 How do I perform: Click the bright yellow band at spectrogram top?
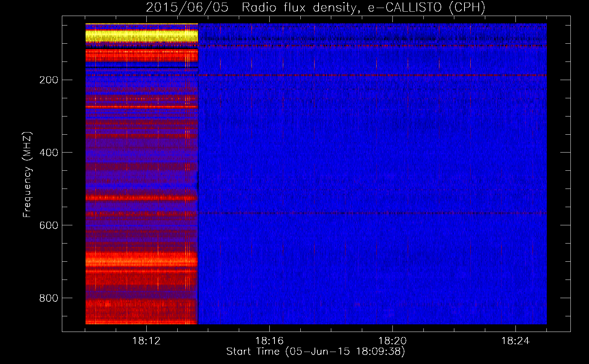pos(142,36)
